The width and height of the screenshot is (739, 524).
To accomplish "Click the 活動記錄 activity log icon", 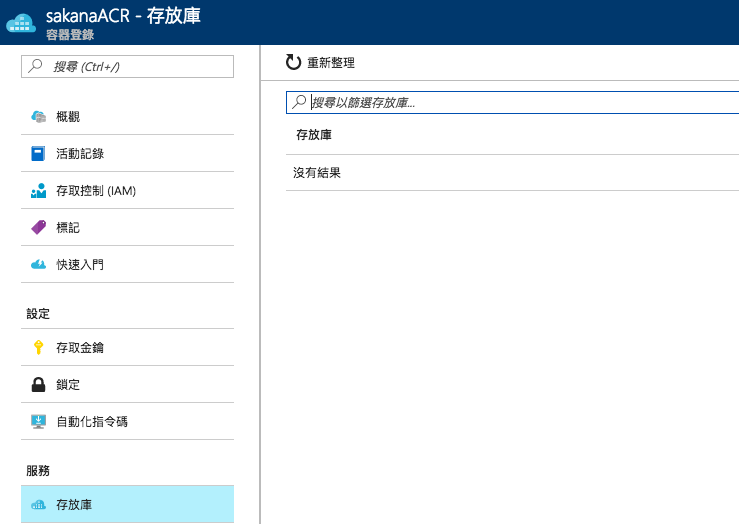I will click(38, 154).
